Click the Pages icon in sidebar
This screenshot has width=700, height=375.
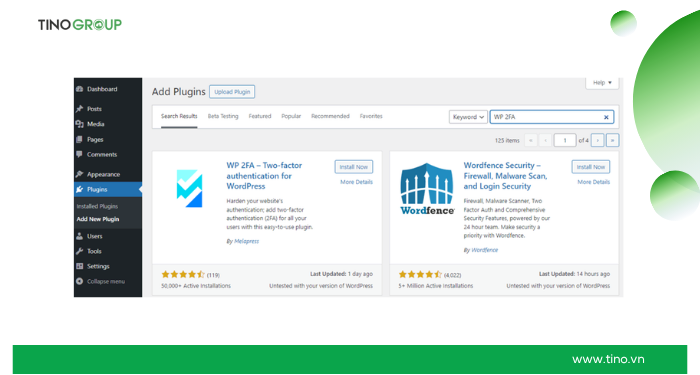(79, 139)
